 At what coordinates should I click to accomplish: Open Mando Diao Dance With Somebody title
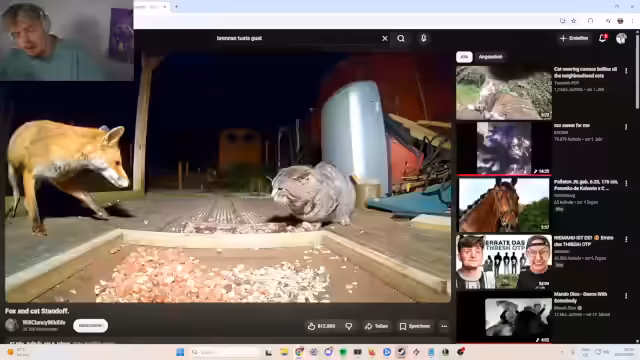click(580, 297)
